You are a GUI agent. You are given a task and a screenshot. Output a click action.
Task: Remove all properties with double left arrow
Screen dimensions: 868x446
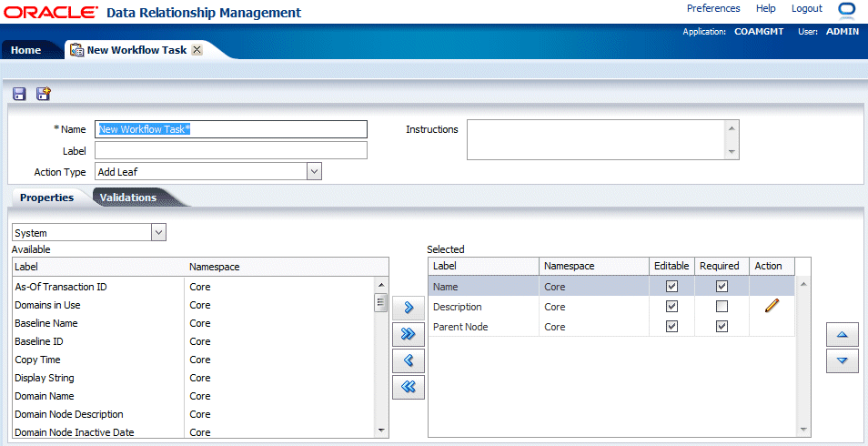(x=409, y=387)
